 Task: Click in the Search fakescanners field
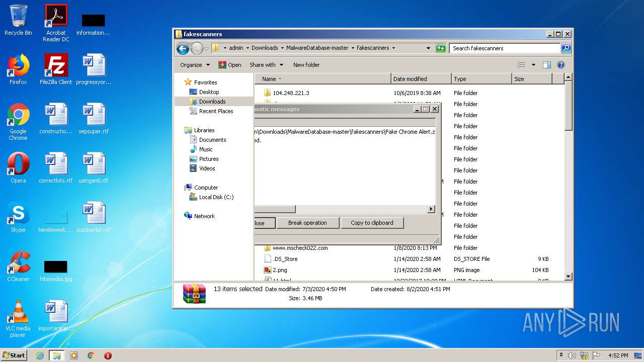[504, 48]
